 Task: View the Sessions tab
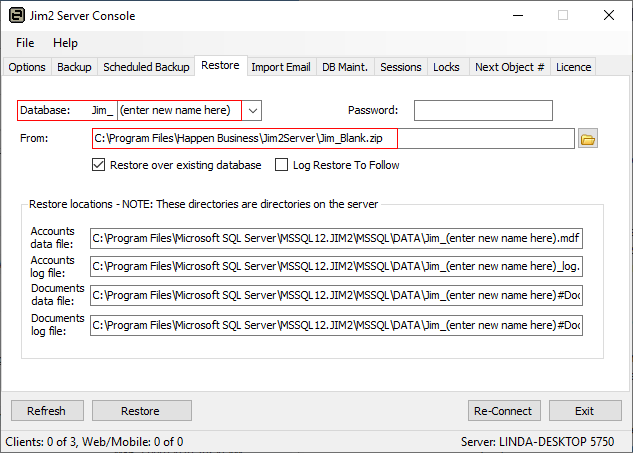coord(400,67)
